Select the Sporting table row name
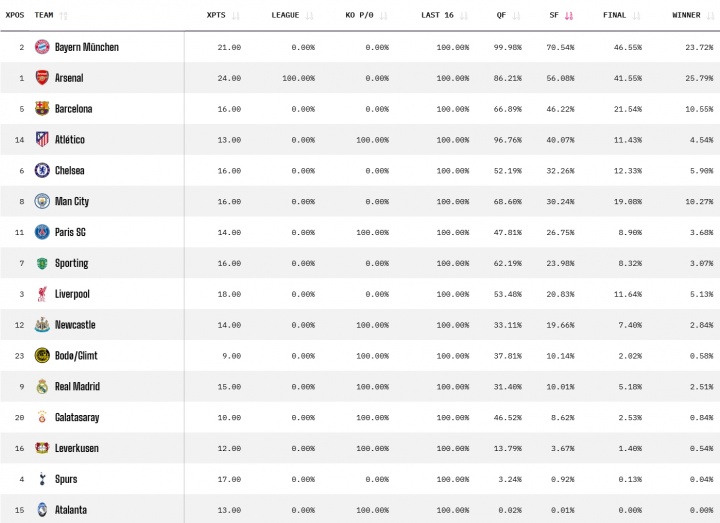This screenshot has height=523, width=720. 71,263
